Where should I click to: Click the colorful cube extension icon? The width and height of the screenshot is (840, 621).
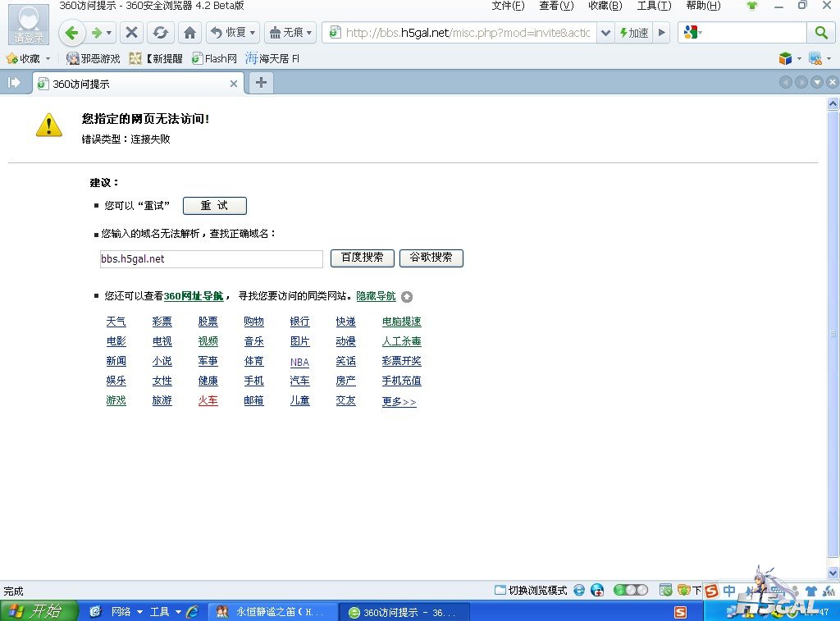click(785, 58)
